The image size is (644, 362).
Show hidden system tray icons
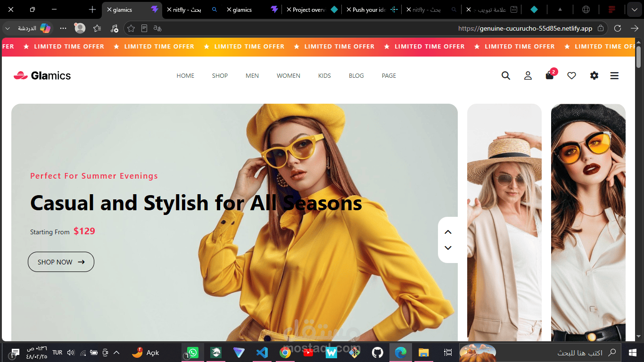(x=116, y=353)
